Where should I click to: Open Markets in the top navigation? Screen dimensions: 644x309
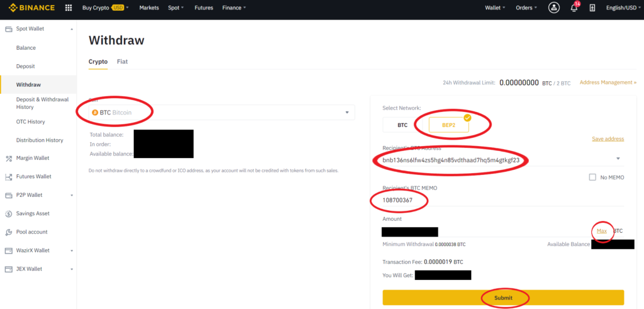pos(149,8)
